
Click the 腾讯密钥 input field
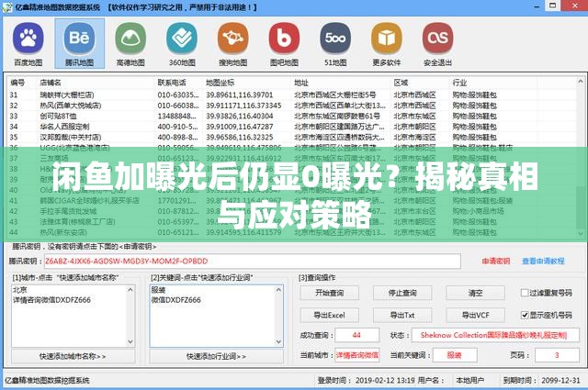pyautogui.click(x=253, y=262)
